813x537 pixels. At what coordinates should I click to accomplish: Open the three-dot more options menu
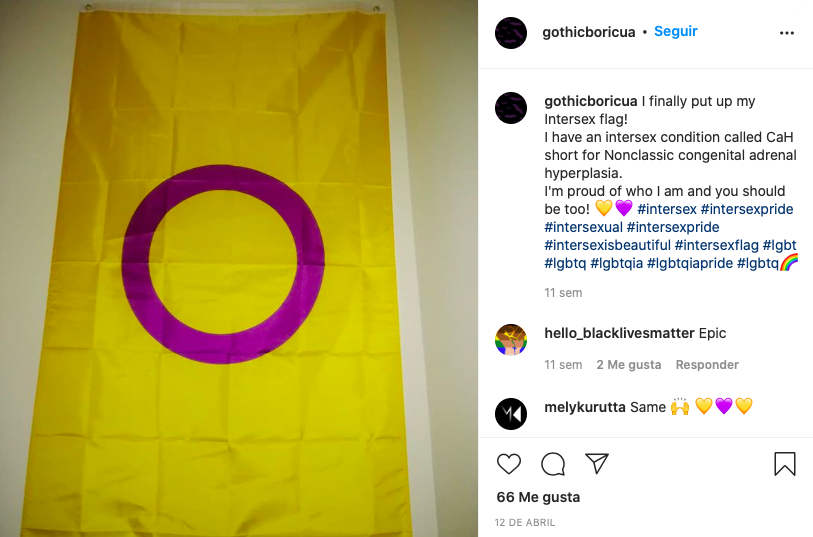pos(787,33)
